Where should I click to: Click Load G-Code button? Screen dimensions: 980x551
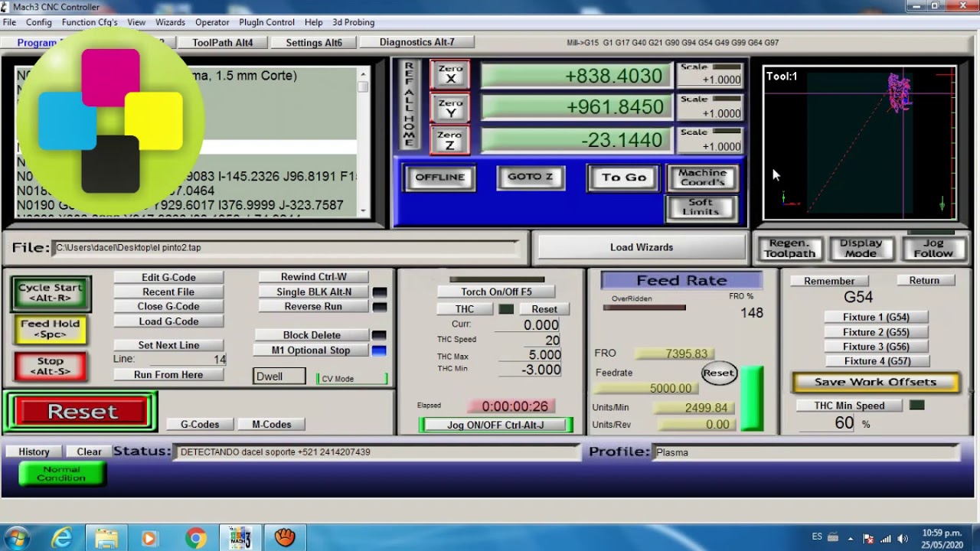point(168,321)
